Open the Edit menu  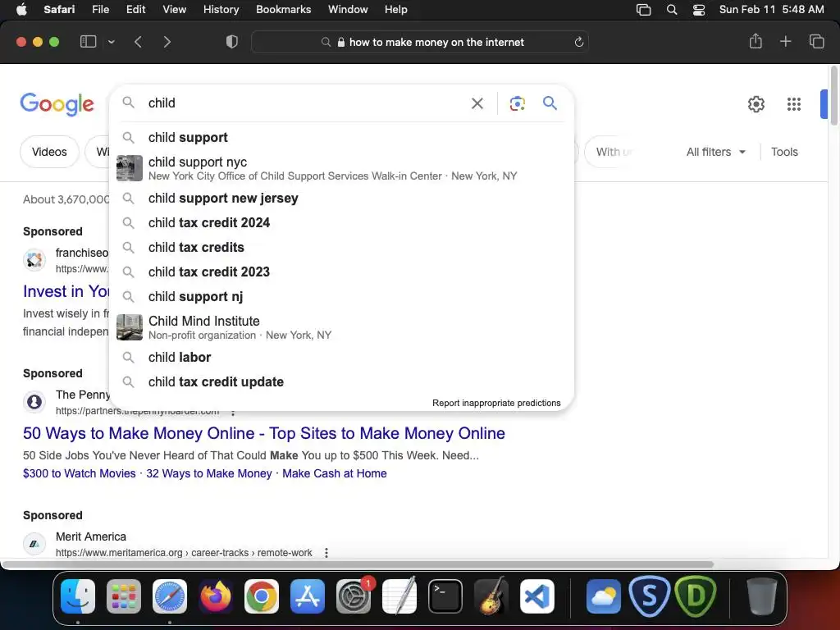pos(135,10)
